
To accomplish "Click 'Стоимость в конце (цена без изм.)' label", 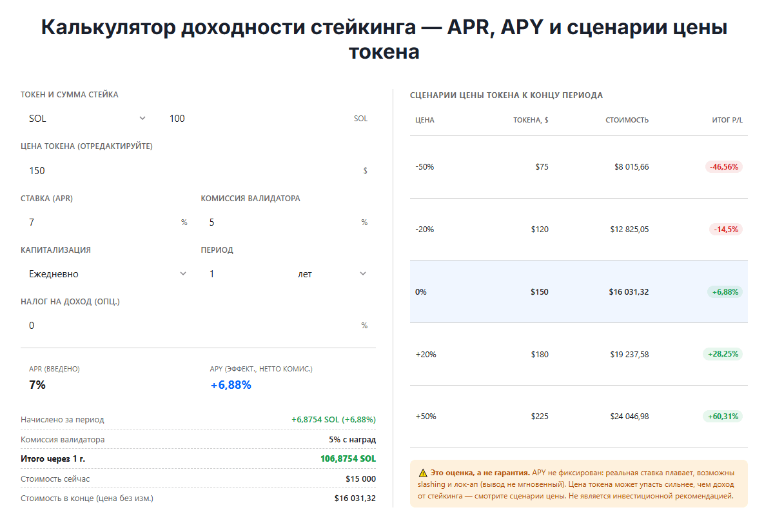I will pos(87,498).
